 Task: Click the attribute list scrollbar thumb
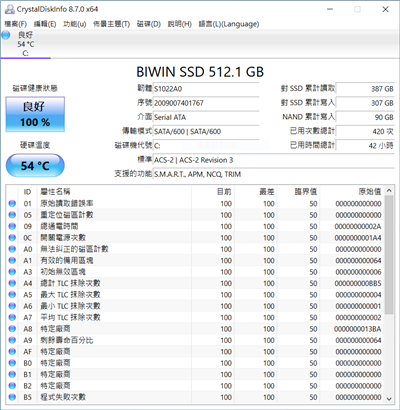[x=389, y=255]
